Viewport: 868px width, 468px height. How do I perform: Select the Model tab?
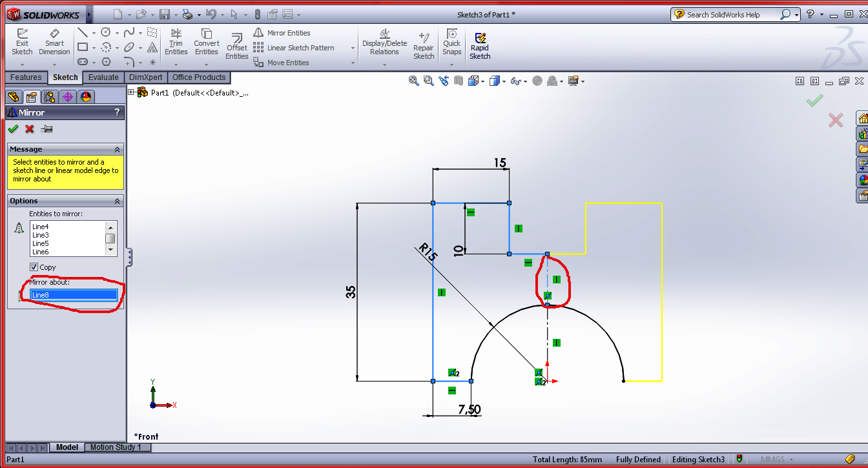point(67,447)
